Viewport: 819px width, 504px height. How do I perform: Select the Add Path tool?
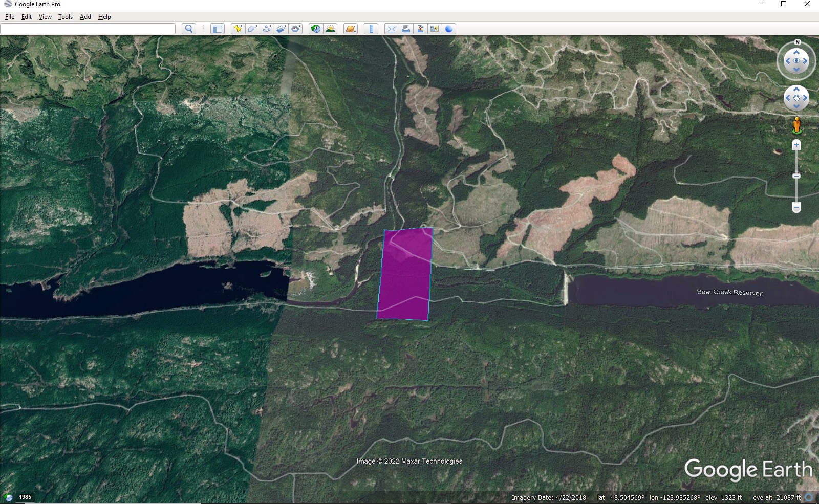(x=267, y=29)
